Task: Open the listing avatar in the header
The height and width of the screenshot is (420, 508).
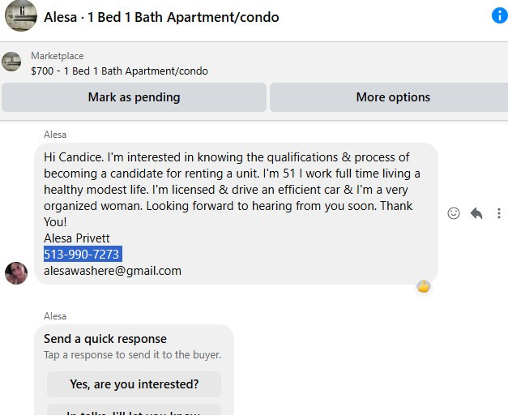Action: pyautogui.click(x=21, y=16)
